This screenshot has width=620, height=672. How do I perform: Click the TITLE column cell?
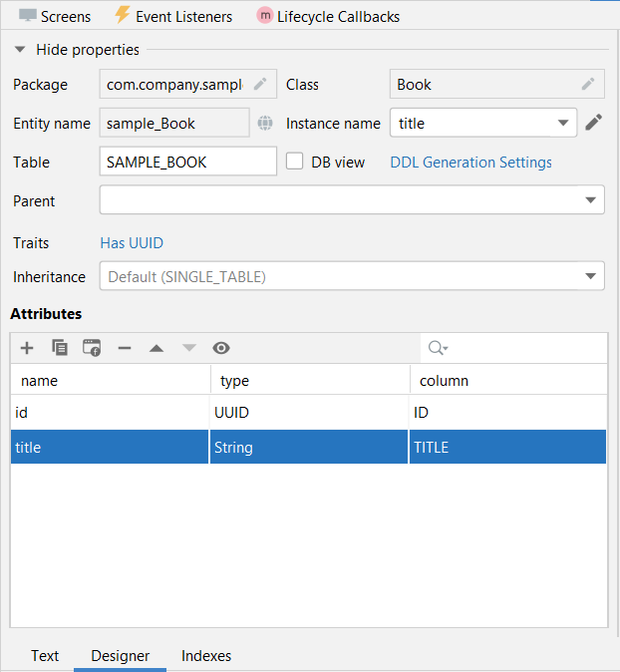pos(507,447)
